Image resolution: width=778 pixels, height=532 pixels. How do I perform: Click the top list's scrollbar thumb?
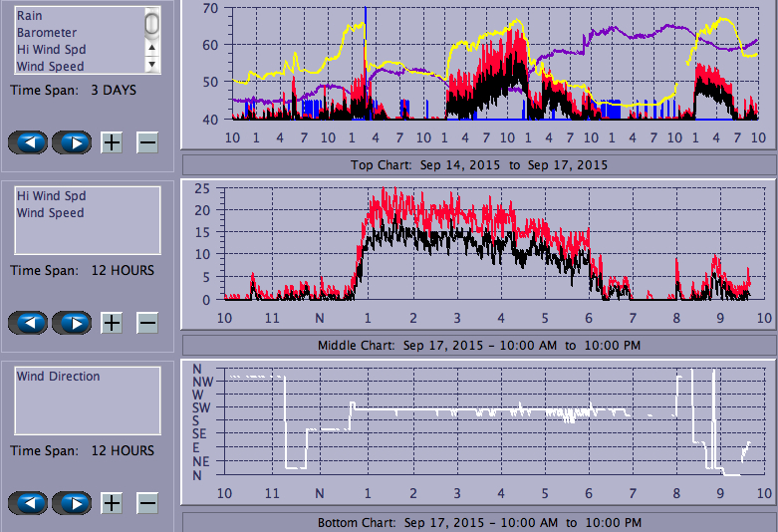151,22
